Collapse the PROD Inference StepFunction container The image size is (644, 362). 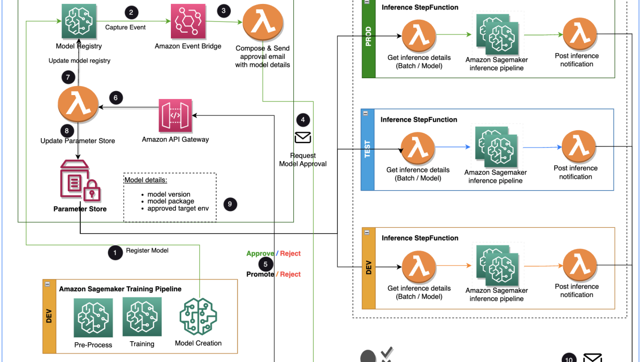pos(367,1)
